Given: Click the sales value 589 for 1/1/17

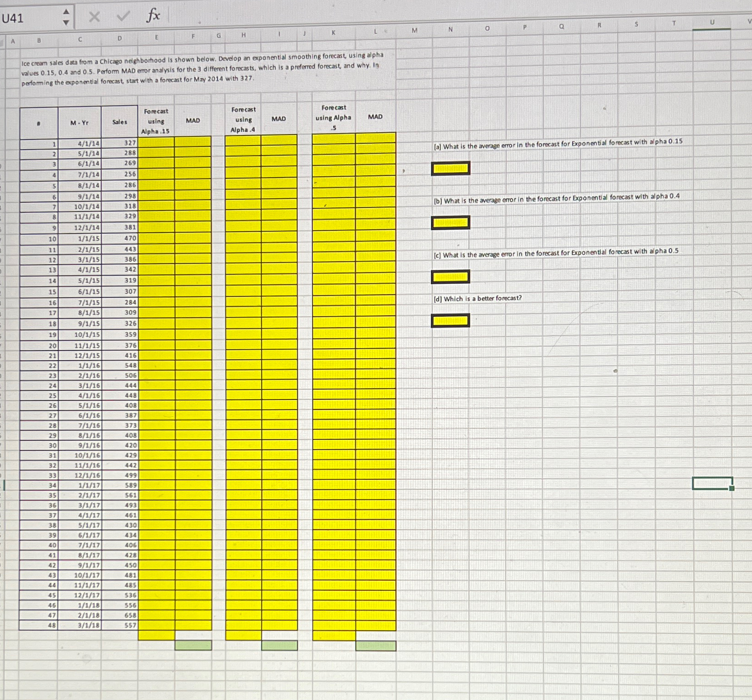Looking at the screenshot, I should point(120,485).
